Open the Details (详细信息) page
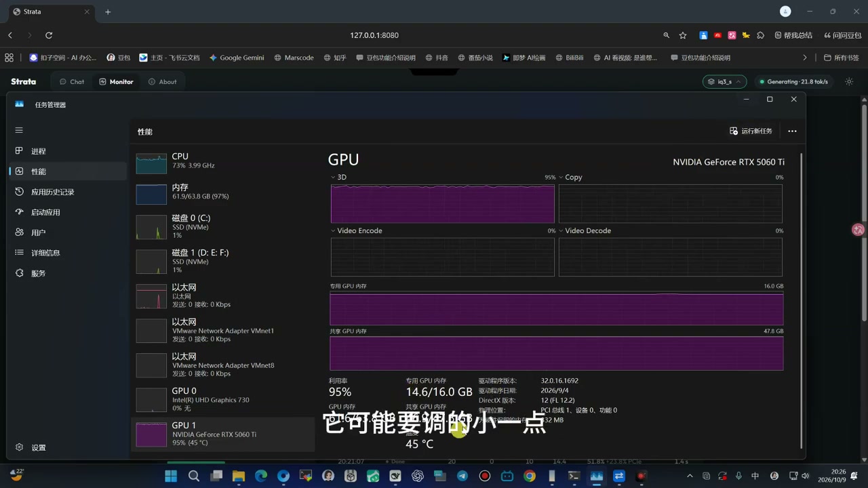Screen dimensions: 868x488 pos(45,253)
